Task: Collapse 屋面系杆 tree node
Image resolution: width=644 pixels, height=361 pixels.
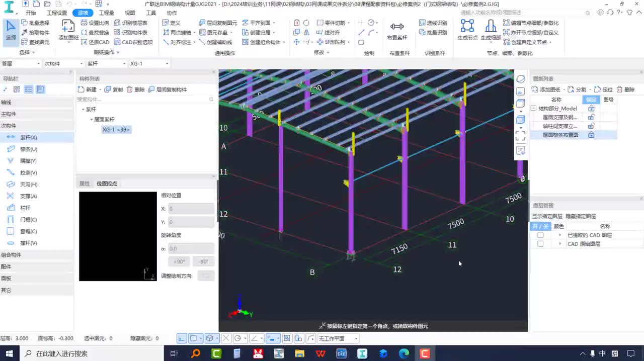Action: [91, 120]
